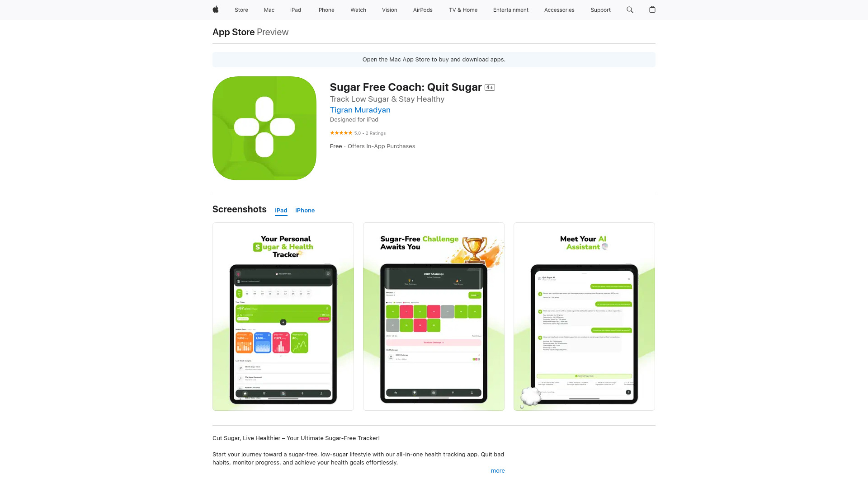
Task: Click the search icon in the navigation bar
Action: pos(630,9)
